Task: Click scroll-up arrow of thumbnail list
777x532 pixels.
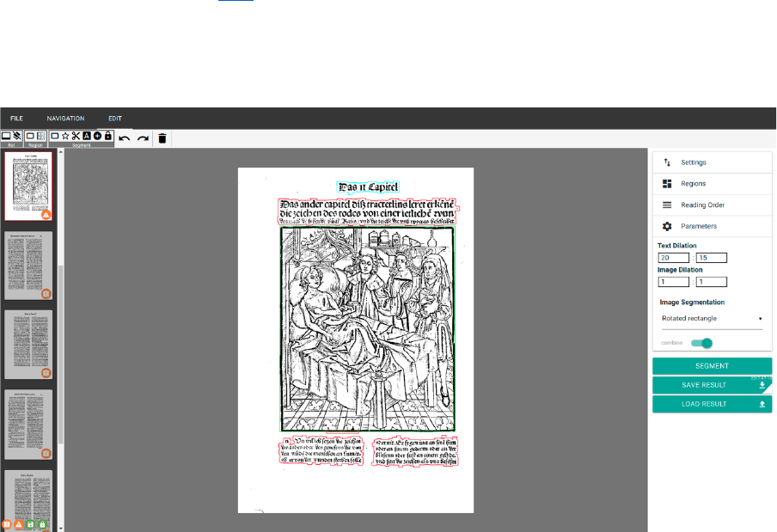Action: (61, 152)
